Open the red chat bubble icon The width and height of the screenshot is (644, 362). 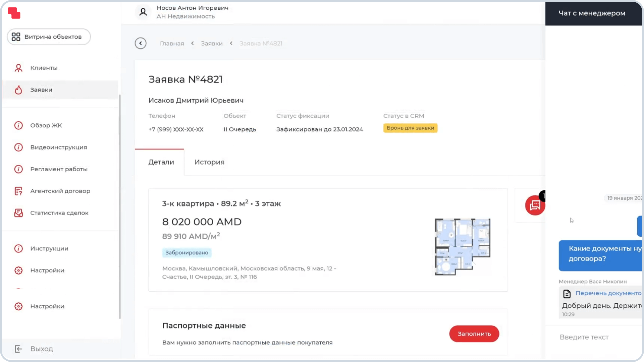pyautogui.click(x=535, y=205)
